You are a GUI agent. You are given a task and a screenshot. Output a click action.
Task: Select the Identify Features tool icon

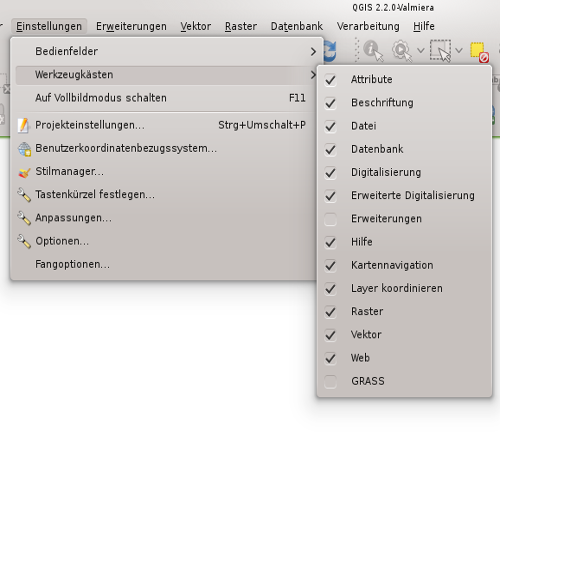pos(373,51)
